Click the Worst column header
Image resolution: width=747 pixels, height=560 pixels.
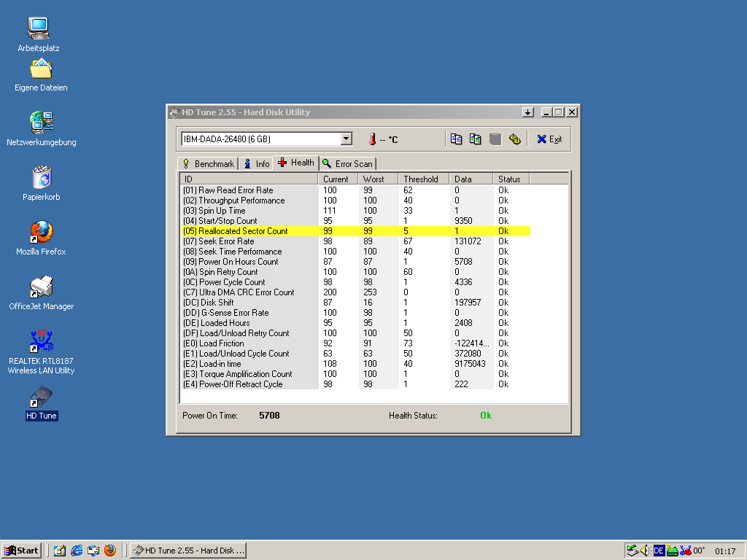pyautogui.click(x=378, y=179)
